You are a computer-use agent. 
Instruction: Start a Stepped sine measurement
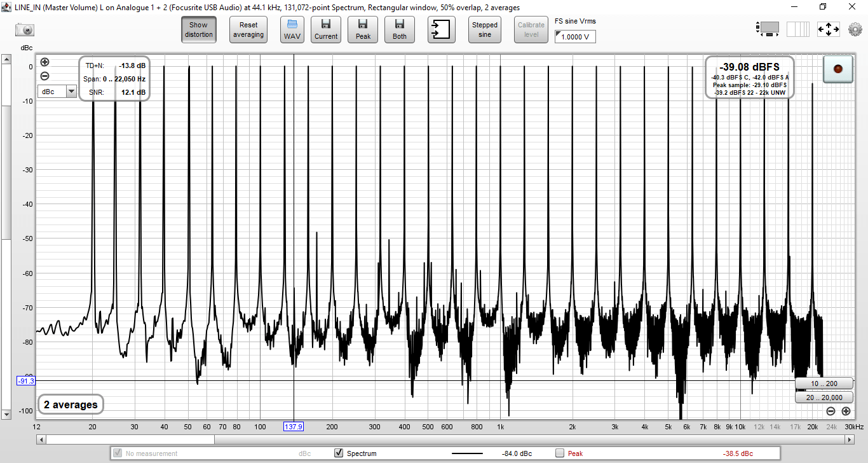[485, 30]
